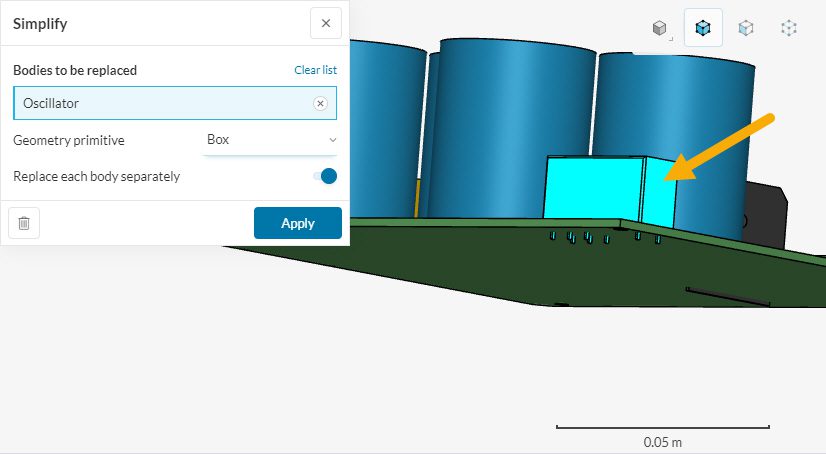Click the active blue cube selection mode icon
The height and width of the screenshot is (454, 826).
coord(703,28)
